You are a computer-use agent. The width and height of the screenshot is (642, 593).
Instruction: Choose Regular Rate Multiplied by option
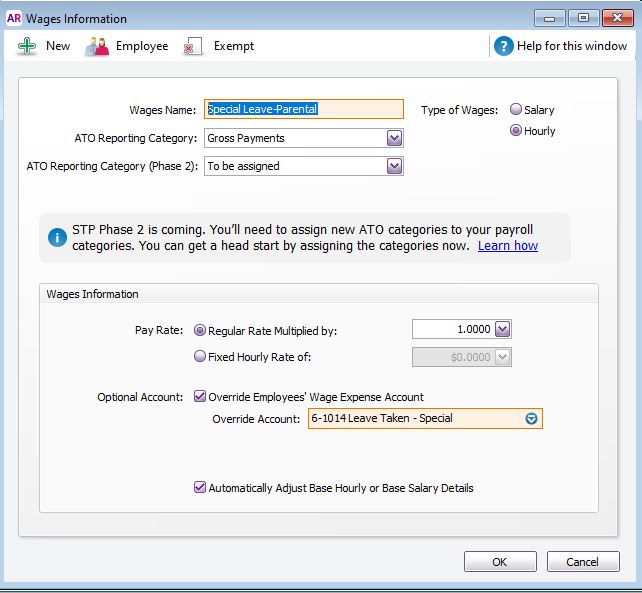point(200,330)
